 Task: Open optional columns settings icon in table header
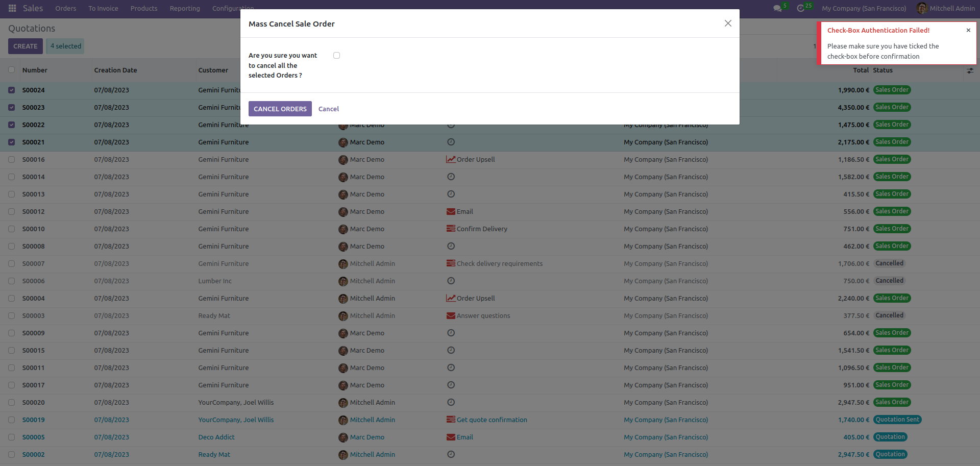pyautogui.click(x=970, y=70)
